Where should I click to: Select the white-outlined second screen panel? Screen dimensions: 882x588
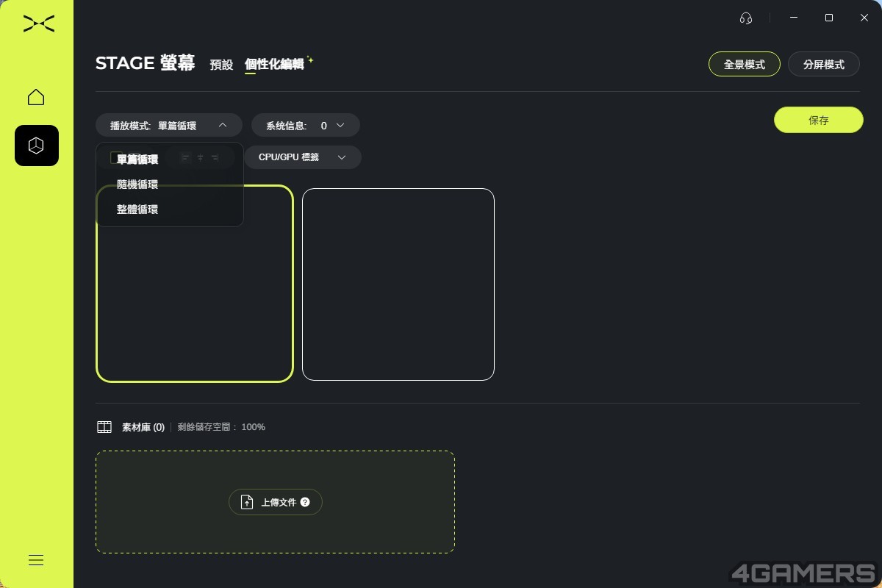[x=398, y=284]
